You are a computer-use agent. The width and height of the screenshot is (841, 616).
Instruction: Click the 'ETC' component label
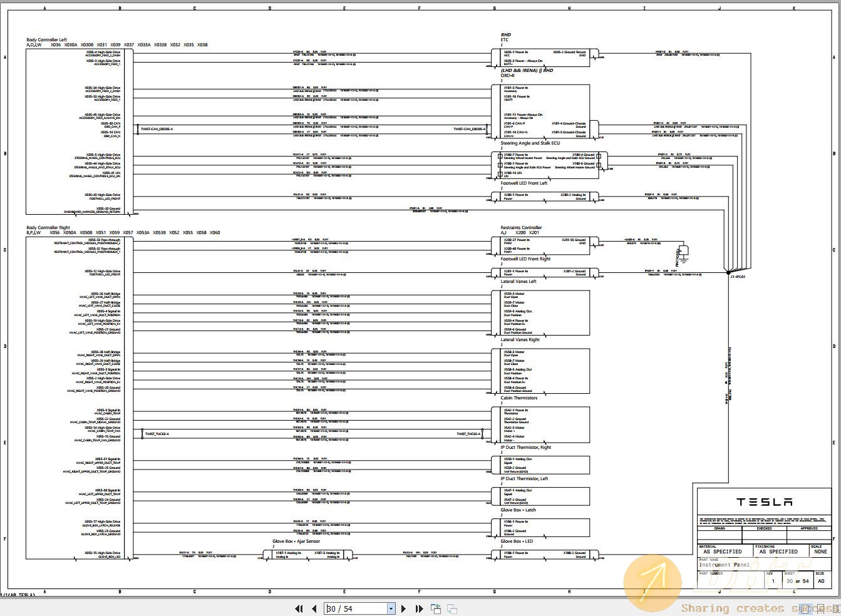[x=504, y=39]
